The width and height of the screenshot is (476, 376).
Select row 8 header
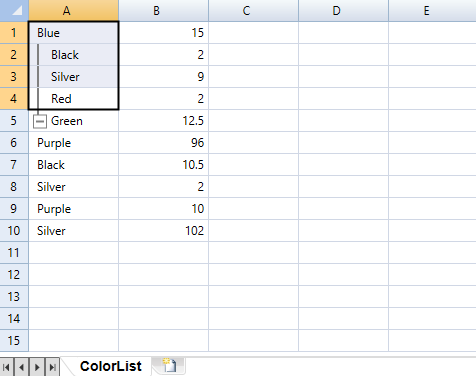14,187
